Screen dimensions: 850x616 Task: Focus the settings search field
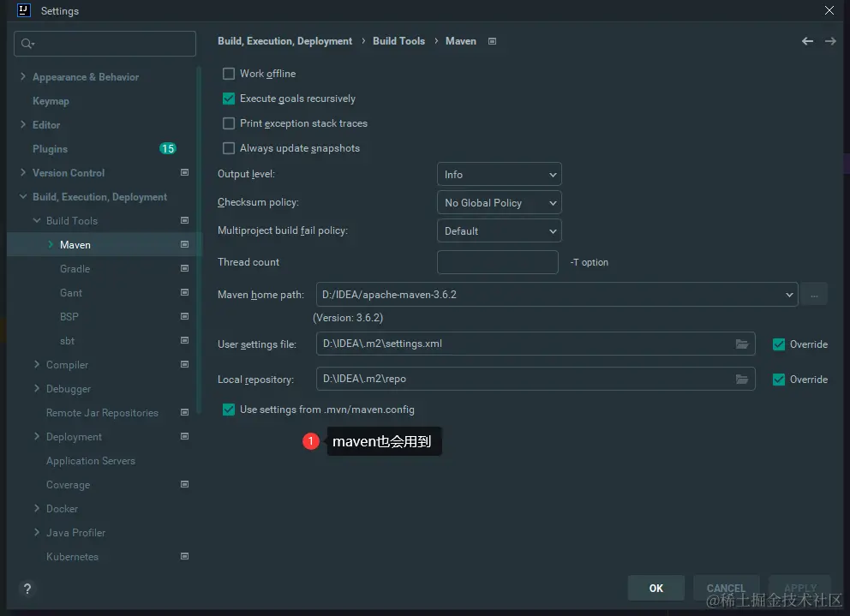(x=105, y=44)
